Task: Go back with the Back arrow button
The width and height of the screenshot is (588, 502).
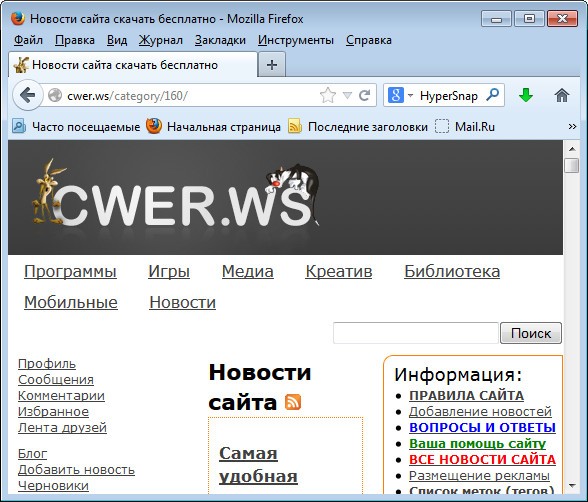Action: pyautogui.click(x=27, y=95)
